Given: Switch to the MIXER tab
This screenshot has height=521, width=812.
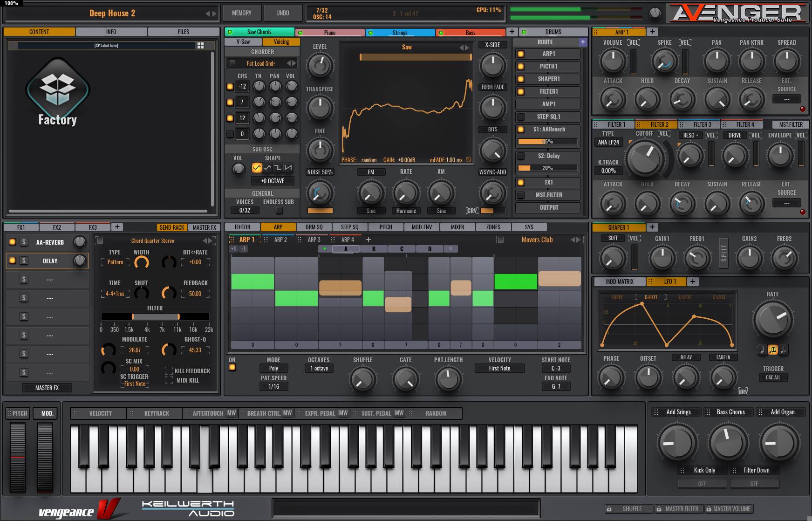Looking at the screenshot, I should coord(457,227).
